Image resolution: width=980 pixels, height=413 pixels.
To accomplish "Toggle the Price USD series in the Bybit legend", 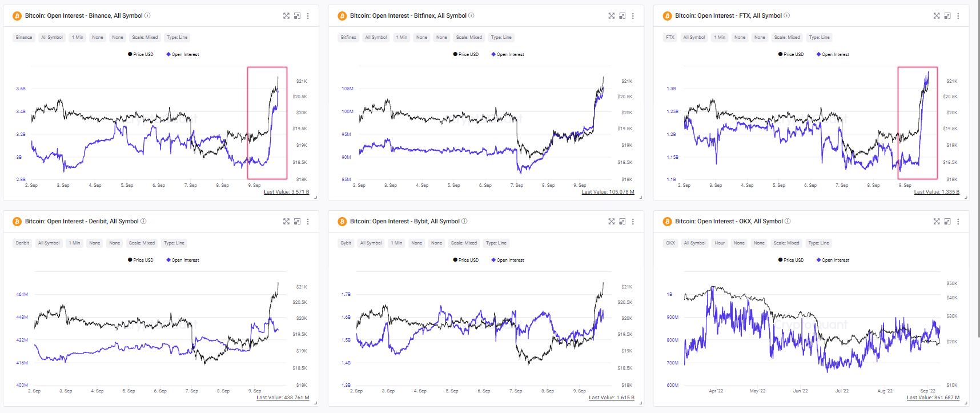I will [465, 260].
